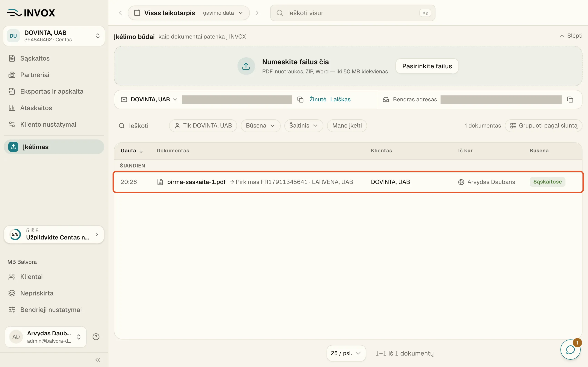
Task: Copy the DOVINTA, UAB email address
Action: point(300,100)
